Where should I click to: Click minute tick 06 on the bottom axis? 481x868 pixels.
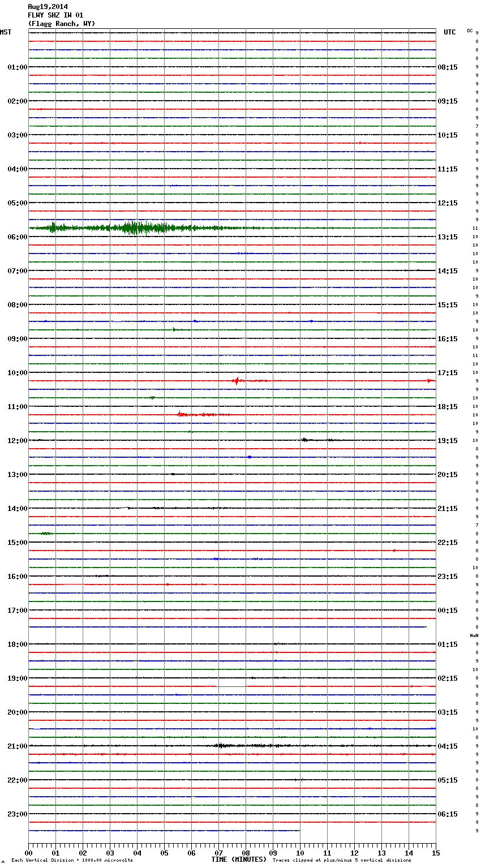[191, 853]
